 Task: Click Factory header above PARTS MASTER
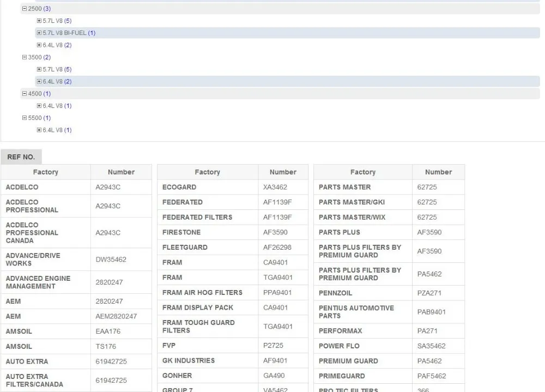[x=363, y=172]
